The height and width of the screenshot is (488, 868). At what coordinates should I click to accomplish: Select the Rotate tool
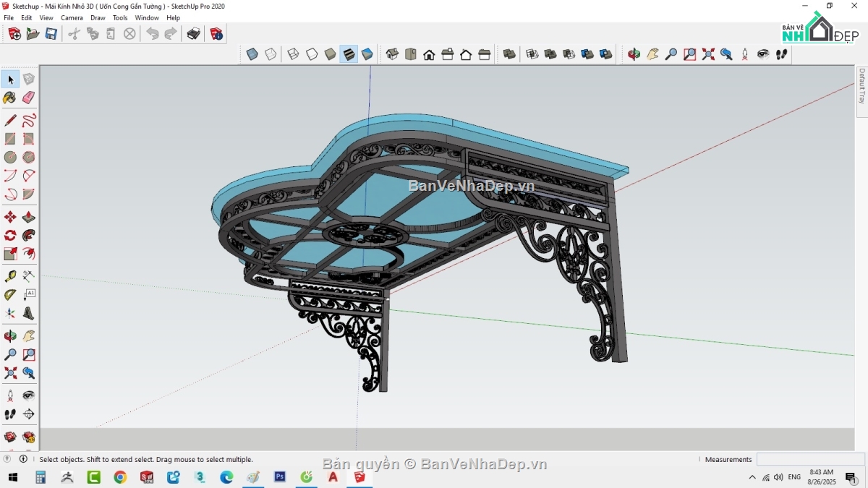pyautogui.click(x=10, y=236)
